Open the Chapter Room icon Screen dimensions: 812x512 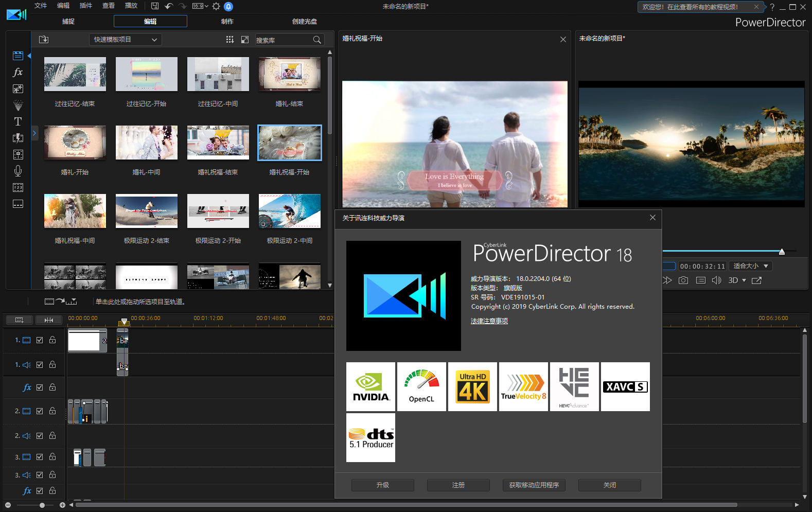pyautogui.click(x=18, y=187)
